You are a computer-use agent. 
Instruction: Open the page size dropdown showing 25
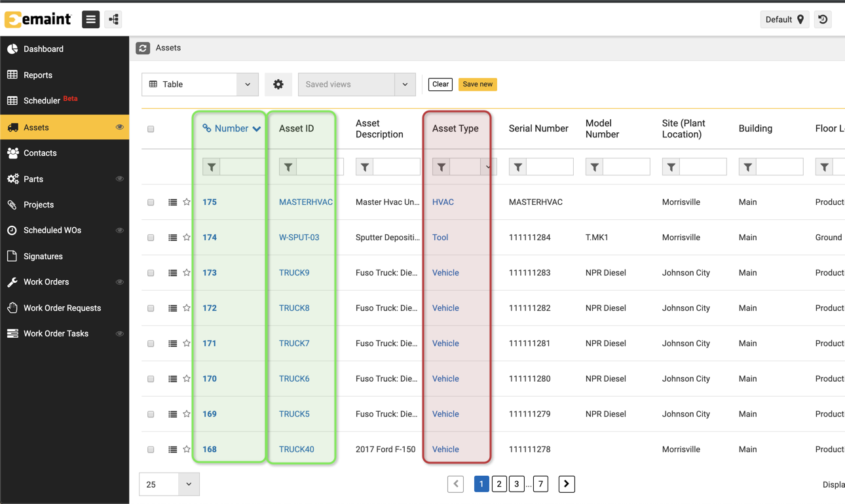click(x=189, y=484)
